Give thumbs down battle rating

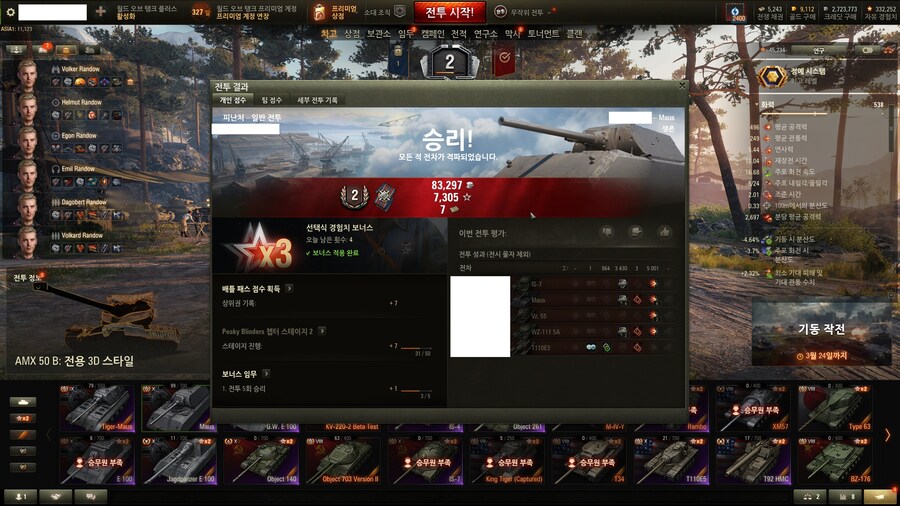607,232
